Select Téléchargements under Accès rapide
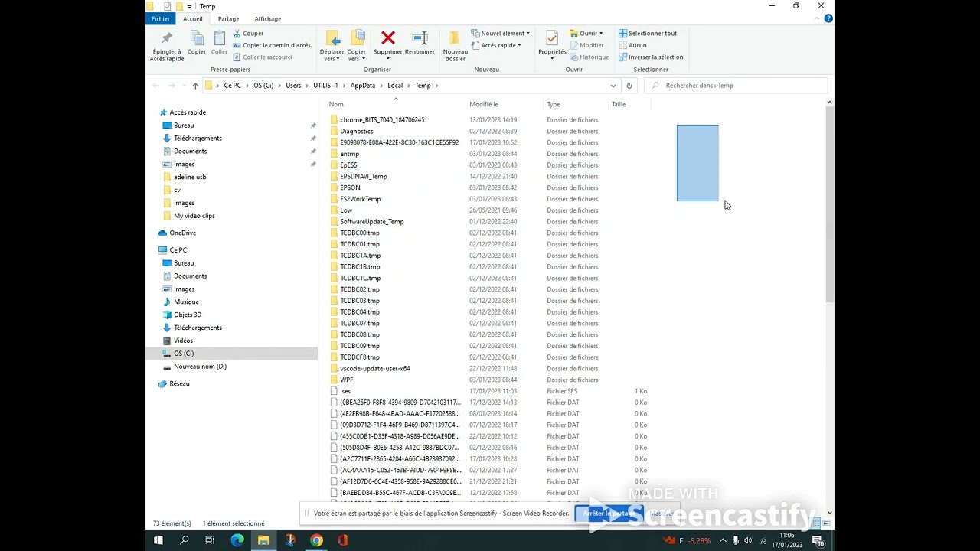This screenshot has height=551, width=980. coord(198,139)
